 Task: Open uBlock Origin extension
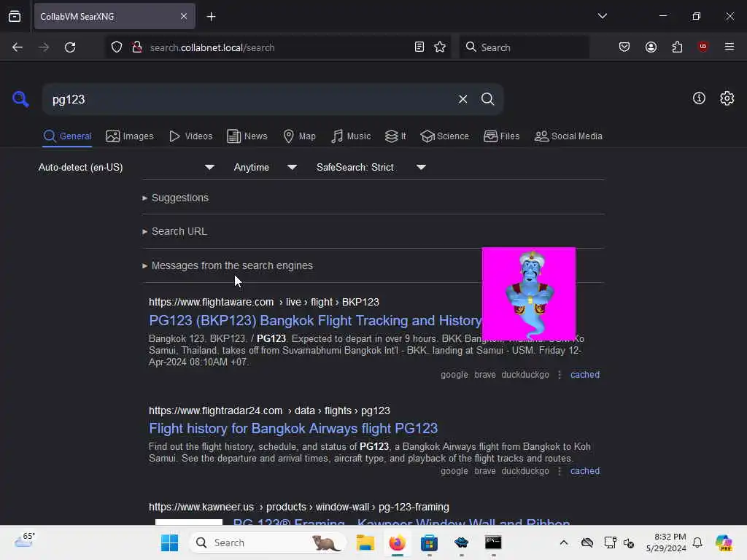(703, 47)
